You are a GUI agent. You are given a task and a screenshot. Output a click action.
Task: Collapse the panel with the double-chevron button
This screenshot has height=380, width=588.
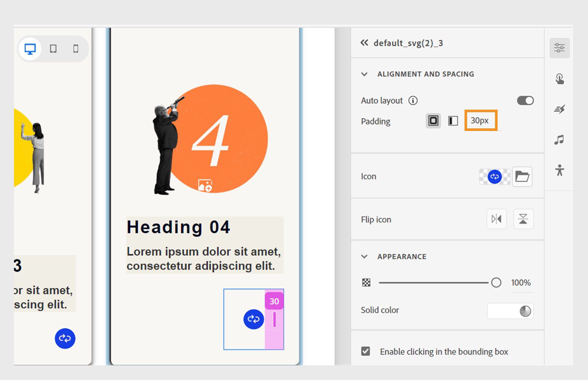[363, 43]
